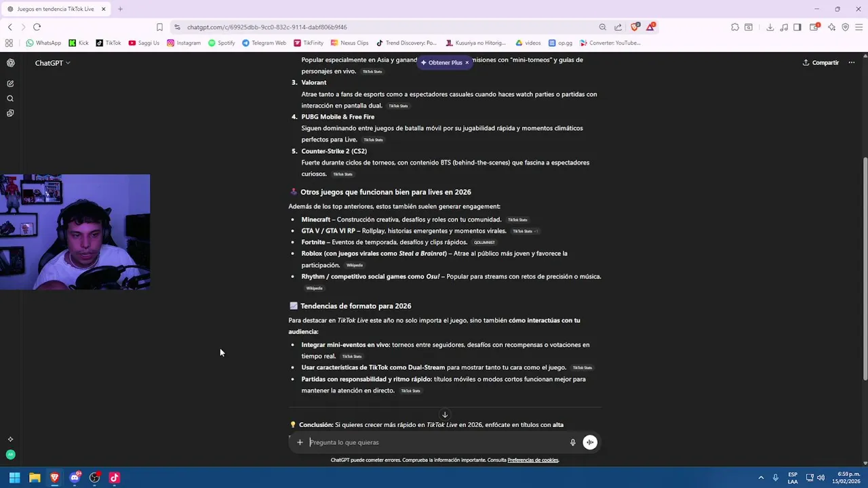The width and height of the screenshot is (868, 488).
Task: Open the pink TikTok app on the taskbar
Action: [115, 478]
